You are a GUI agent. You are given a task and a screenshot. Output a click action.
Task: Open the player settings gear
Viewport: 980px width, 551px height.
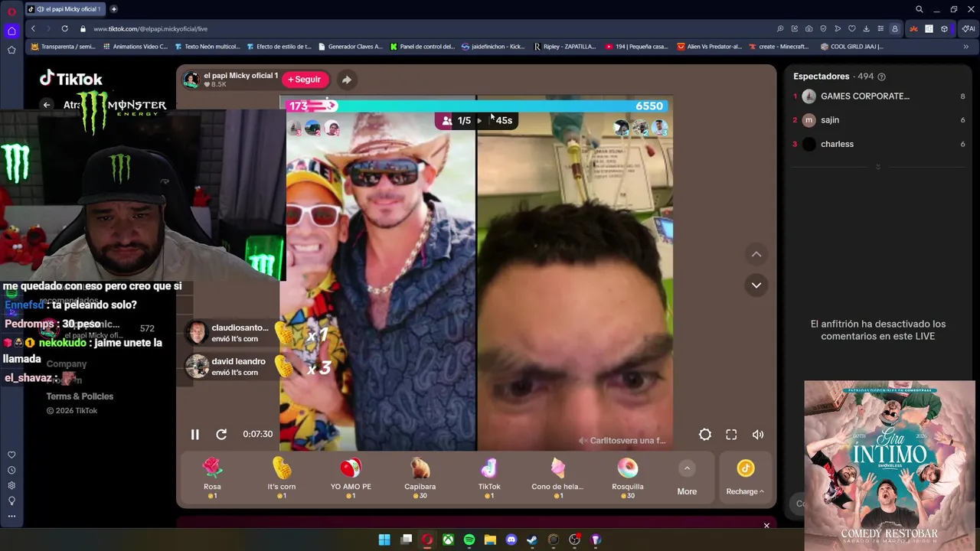[705, 434]
